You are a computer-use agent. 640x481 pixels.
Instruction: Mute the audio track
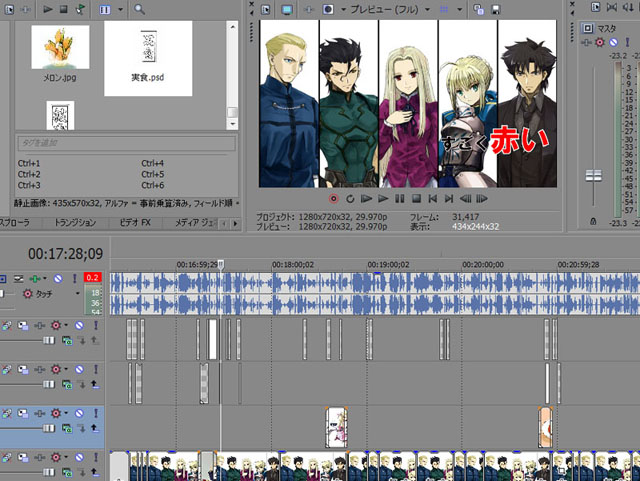tap(58, 278)
